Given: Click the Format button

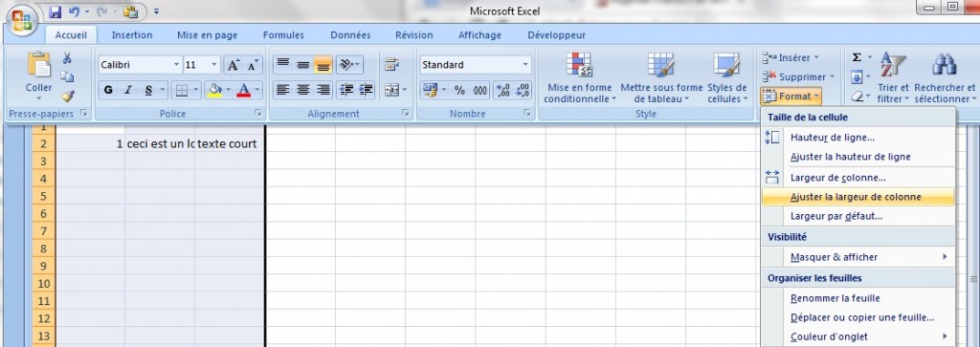Looking at the screenshot, I should point(791,97).
